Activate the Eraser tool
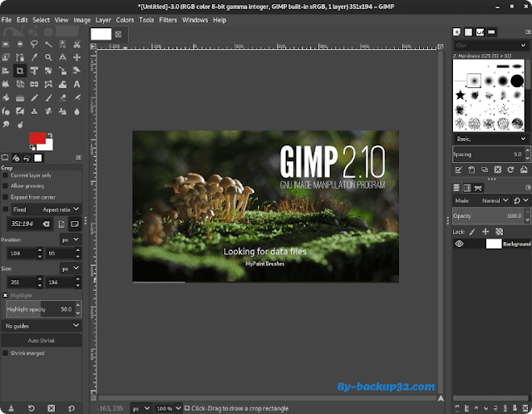Screen dimensions: 532x414 (63, 98)
